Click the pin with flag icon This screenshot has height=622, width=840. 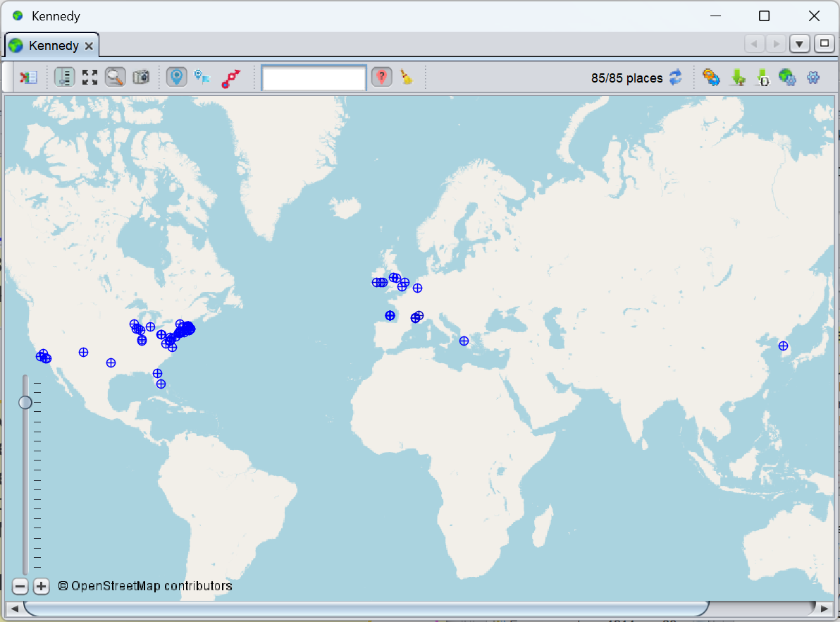coord(202,78)
